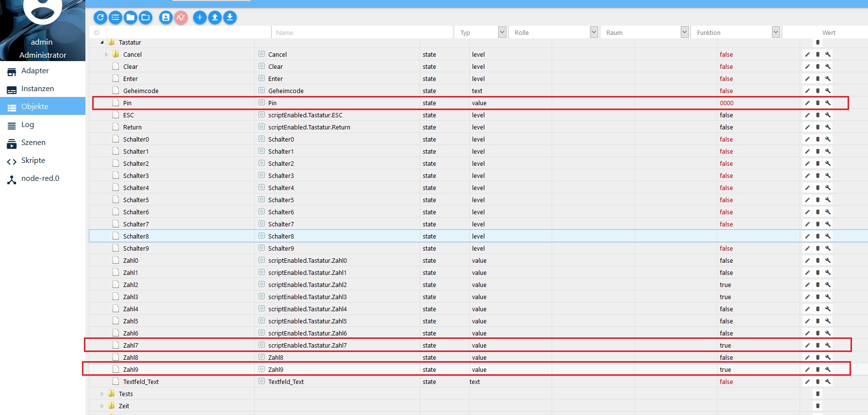Open the Rolle filter dropdown
This screenshot has height=415, width=868.
[x=594, y=32]
